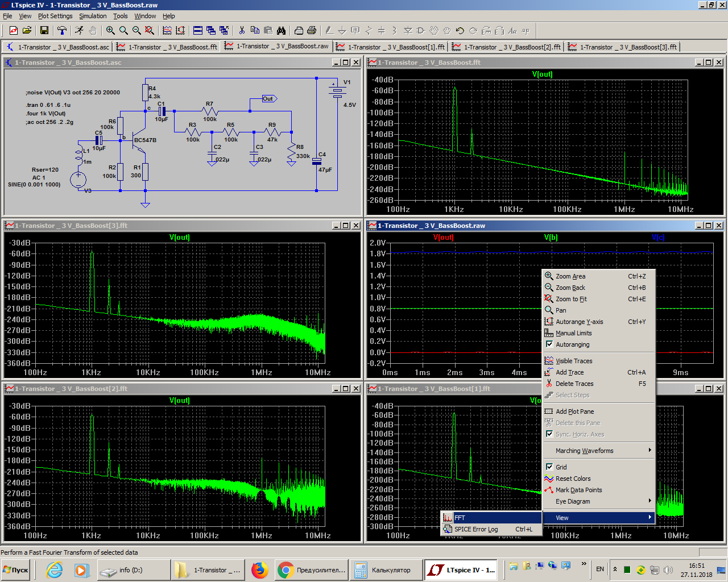Viewport: 728px width, 582px height.
Task: Click the Cut scissors toolbar icon
Action: click(242, 31)
